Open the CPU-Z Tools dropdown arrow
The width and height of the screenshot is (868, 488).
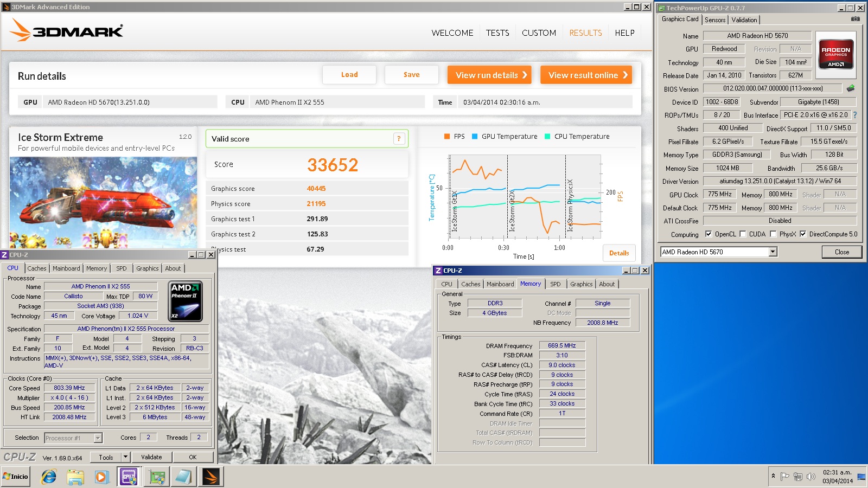(x=125, y=457)
